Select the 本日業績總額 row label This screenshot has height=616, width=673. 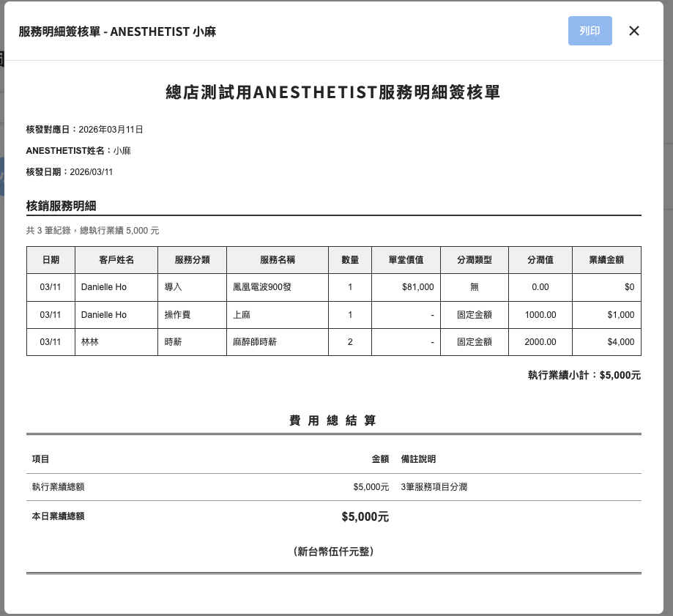tap(58, 516)
